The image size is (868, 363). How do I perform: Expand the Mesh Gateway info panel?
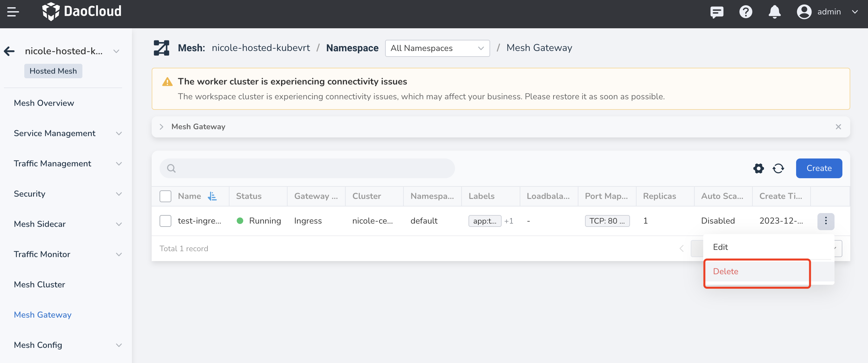[162, 127]
